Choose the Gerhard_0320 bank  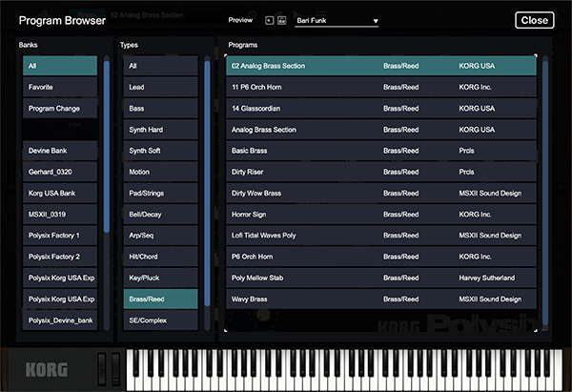coord(60,172)
